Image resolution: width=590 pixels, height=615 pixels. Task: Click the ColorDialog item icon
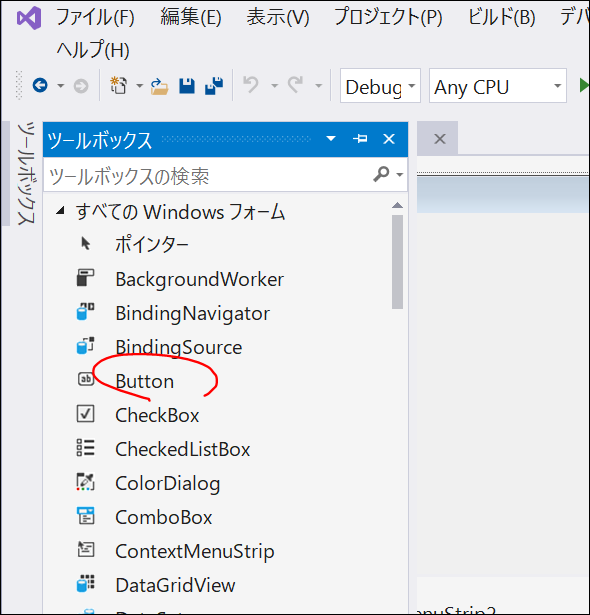point(86,482)
